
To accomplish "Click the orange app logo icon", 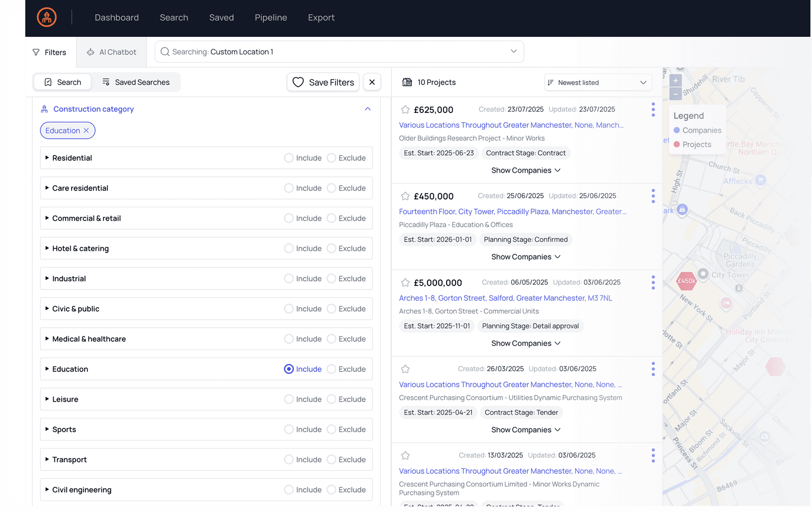I will coord(47,17).
